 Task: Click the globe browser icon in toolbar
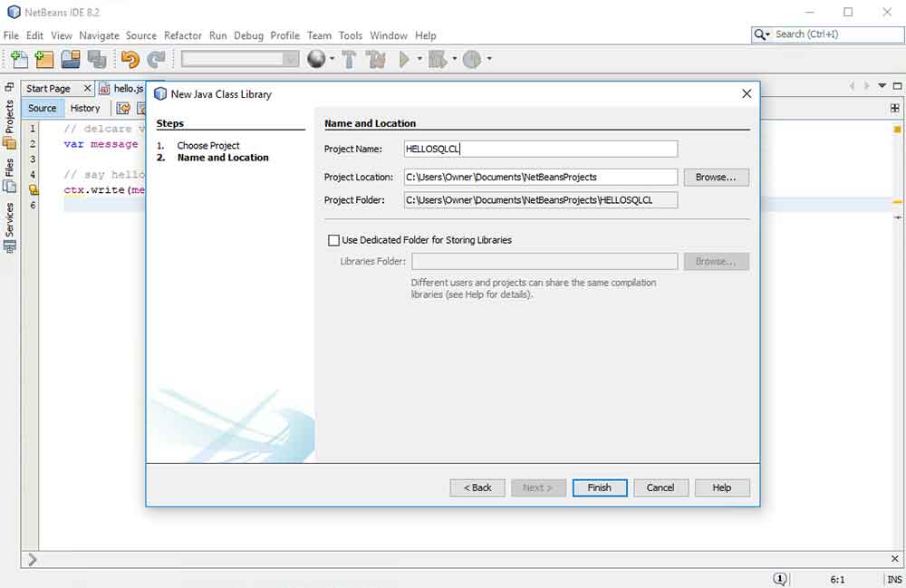[x=316, y=58]
